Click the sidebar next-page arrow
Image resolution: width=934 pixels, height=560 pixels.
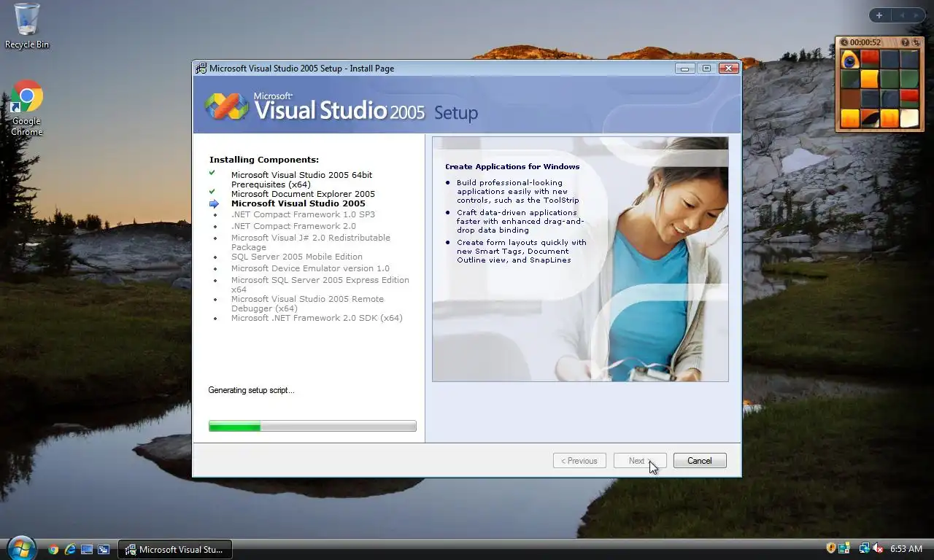916,15
